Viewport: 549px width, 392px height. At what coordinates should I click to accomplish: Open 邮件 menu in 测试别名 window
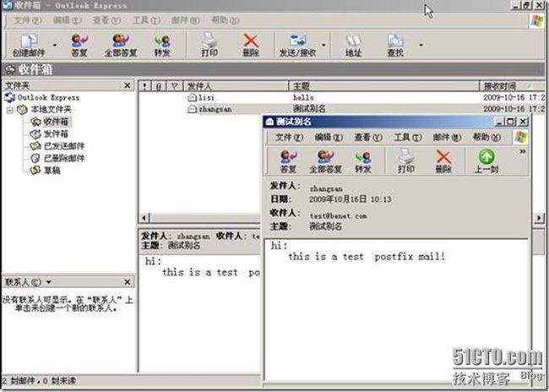pos(447,138)
